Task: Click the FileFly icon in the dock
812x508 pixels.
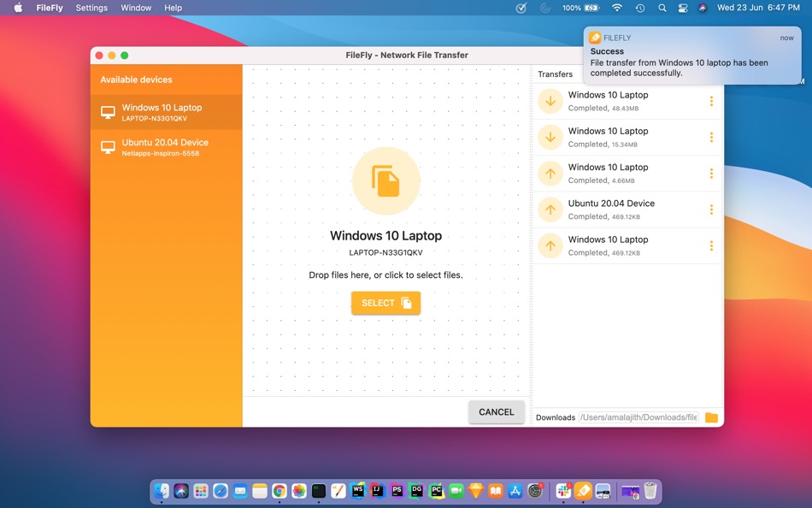Action: click(x=583, y=490)
